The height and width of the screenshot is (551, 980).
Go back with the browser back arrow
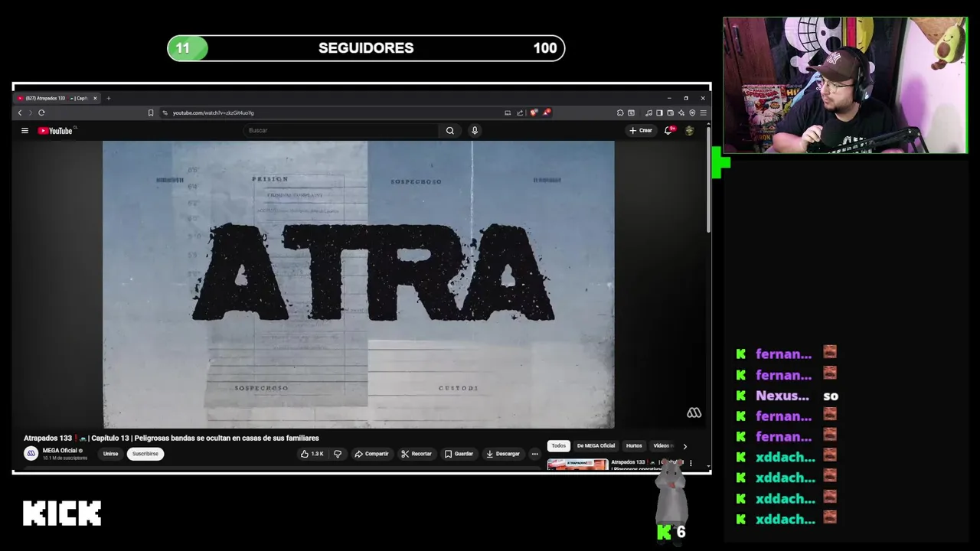pos(20,113)
